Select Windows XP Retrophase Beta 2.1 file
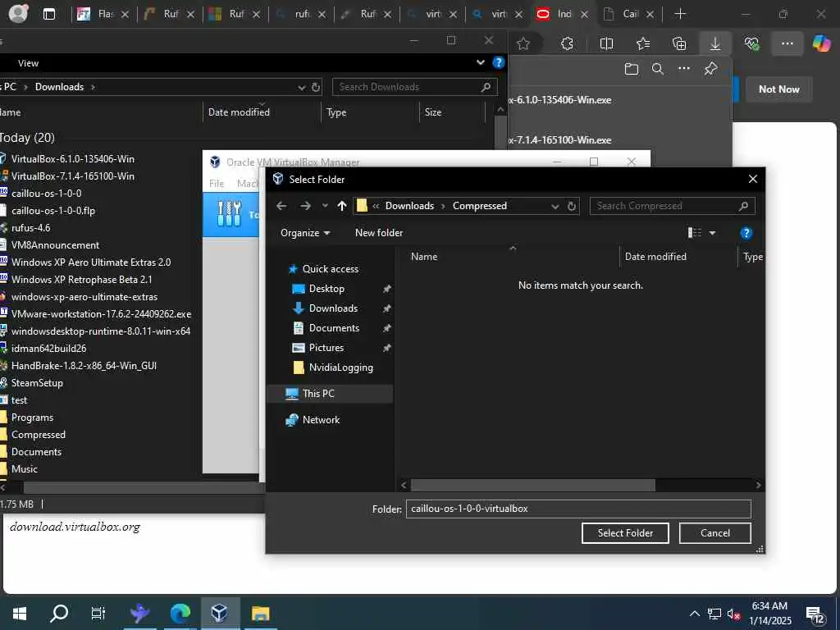Image resolution: width=840 pixels, height=630 pixels. click(x=81, y=279)
